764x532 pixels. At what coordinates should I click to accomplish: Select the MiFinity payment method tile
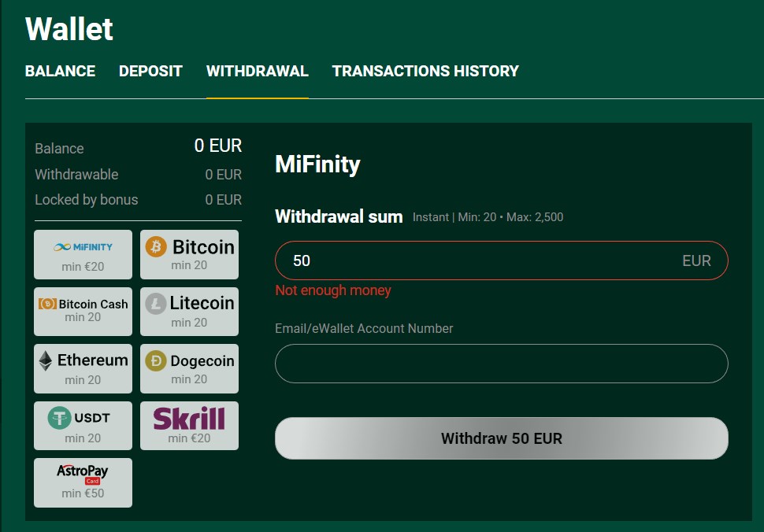click(x=83, y=254)
